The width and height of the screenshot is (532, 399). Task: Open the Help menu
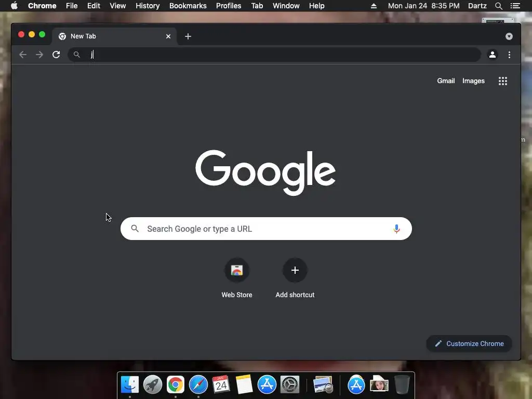[316, 6]
